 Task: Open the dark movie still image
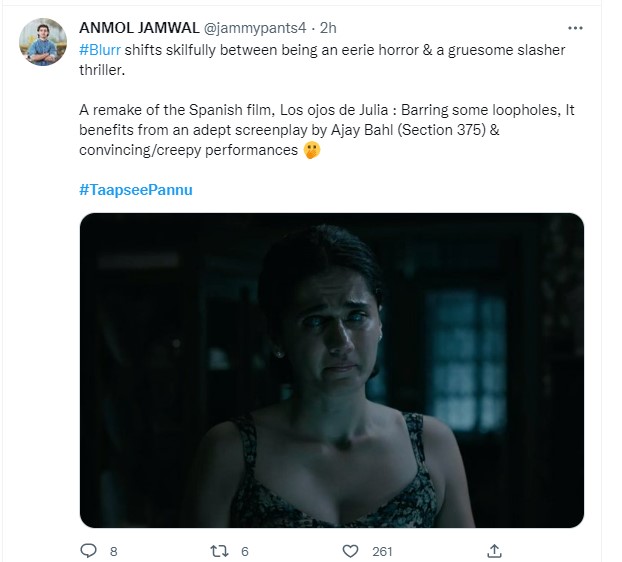[x=331, y=370]
